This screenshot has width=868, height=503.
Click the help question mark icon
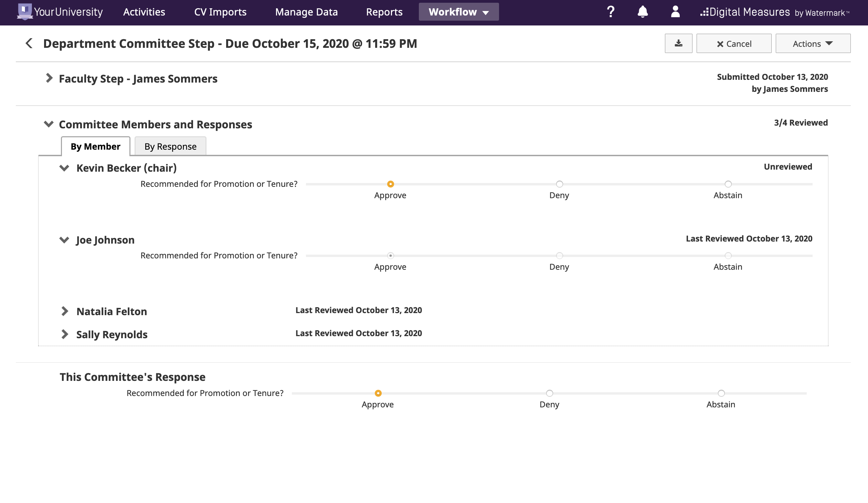point(610,12)
